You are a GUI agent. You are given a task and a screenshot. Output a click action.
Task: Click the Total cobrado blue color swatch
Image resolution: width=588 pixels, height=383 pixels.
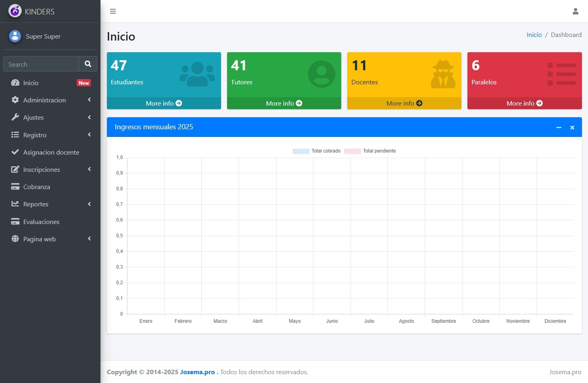(301, 151)
